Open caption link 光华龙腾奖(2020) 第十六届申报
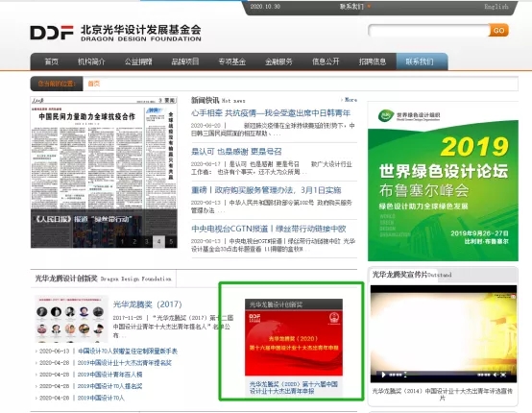Image resolution: width=532 pixels, height=413 pixels. click(x=294, y=388)
